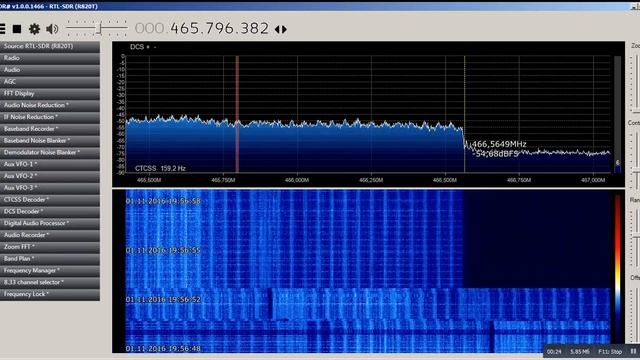
Task: Open the CTCSS Decoder panel
Action: click(x=50, y=200)
